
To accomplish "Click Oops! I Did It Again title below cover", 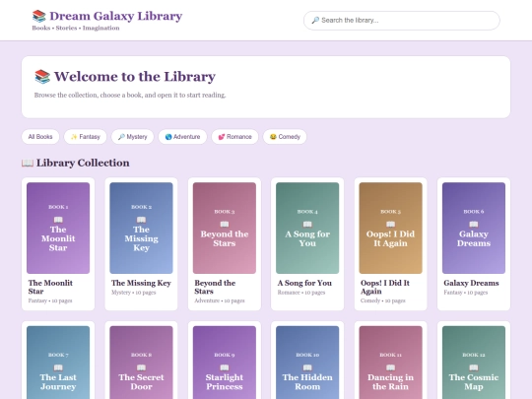I will tap(385, 287).
